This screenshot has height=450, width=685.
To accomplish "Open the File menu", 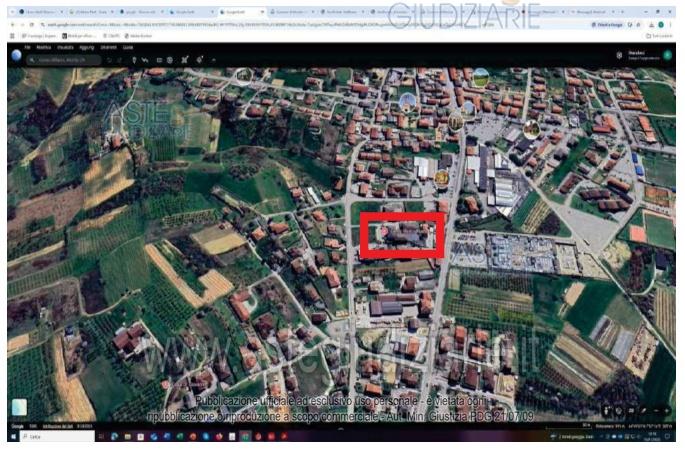I will [x=28, y=47].
